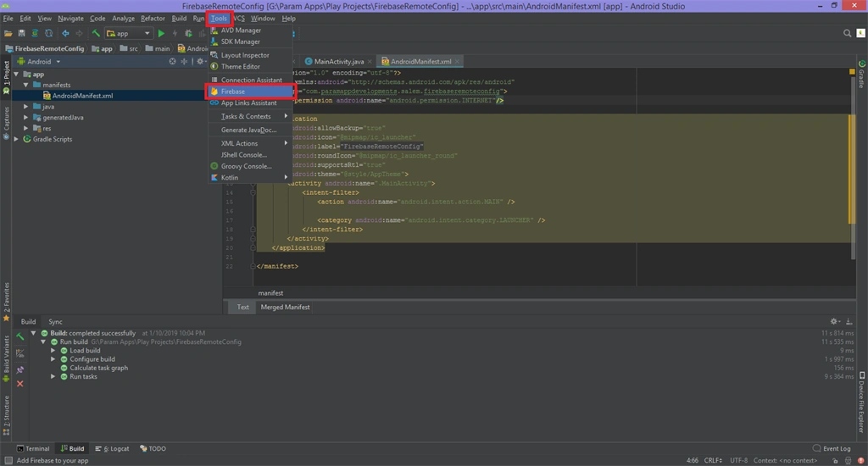Click the Forward navigation arrow in toolbar
868x466 pixels.
point(79,33)
